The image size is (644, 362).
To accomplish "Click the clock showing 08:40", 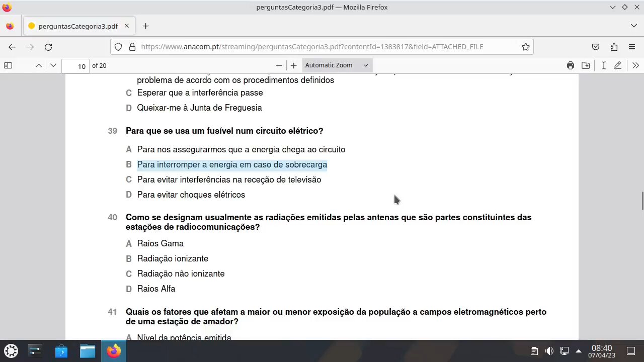I will pyautogui.click(x=602, y=351).
